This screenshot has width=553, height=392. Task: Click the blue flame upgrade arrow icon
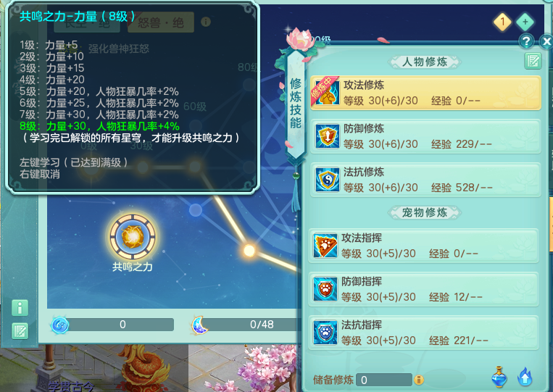pyautogui.click(x=525, y=377)
